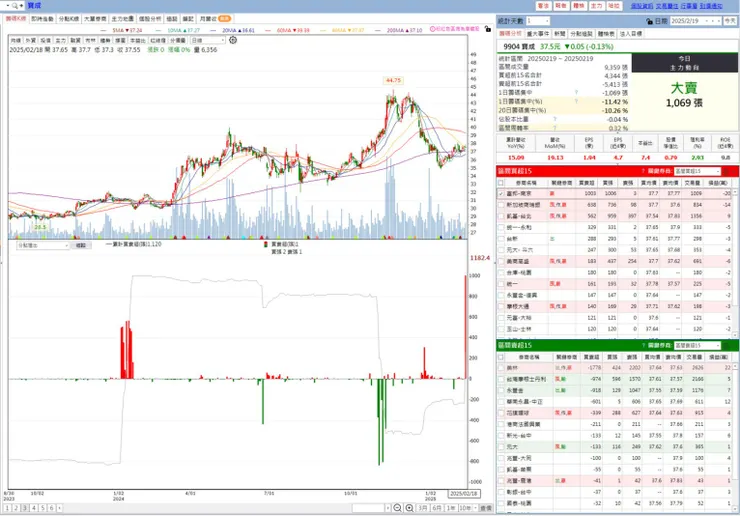Viewport: 740px width, 516px height.
Task: Open the 分點追蹤 tab
Action: 581,34
